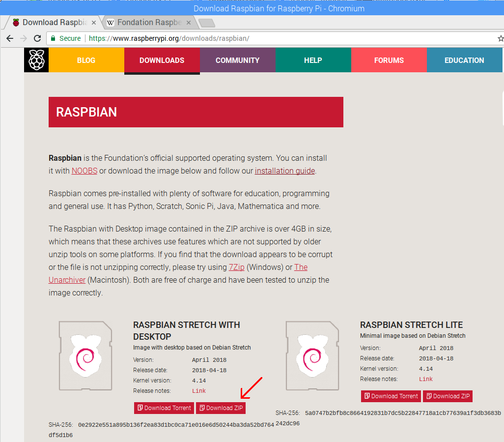Click release date 2018-04-18 for Stretch Lite
The width and height of the screenshot is (504, 442).
[436, 358]
